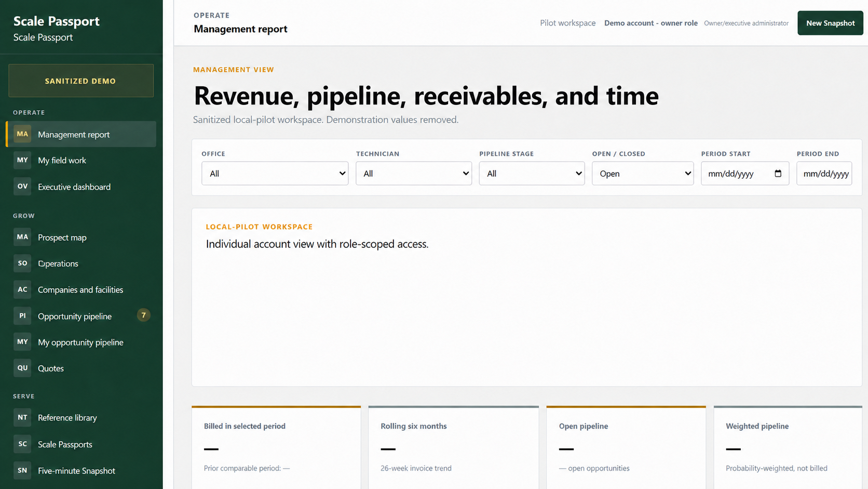The height and width of the screenshot is (489, 868).
Task: Open Five-minute Snapshot
Action: click(x=81, y=470)
